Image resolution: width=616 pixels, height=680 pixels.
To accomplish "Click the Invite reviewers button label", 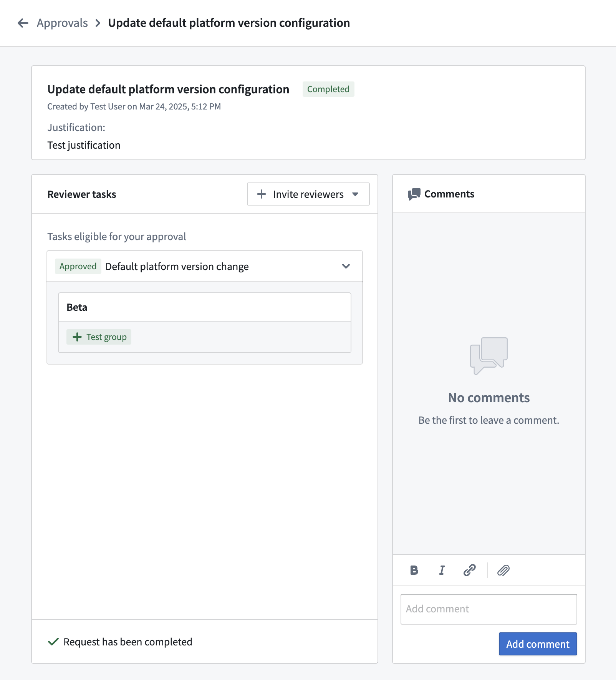I will pyautogui.click(x=308, y=194).
